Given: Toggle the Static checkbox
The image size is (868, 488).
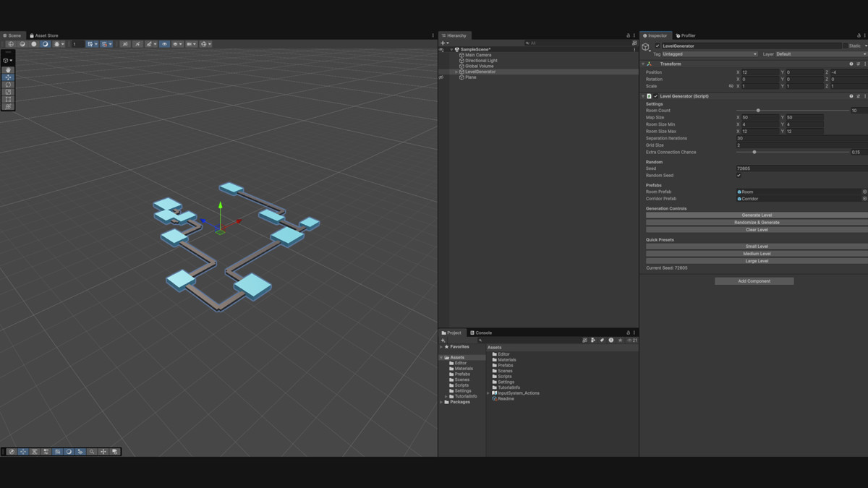Looking at the screenshot, I should pyautogui.click(x=845, y=46).
